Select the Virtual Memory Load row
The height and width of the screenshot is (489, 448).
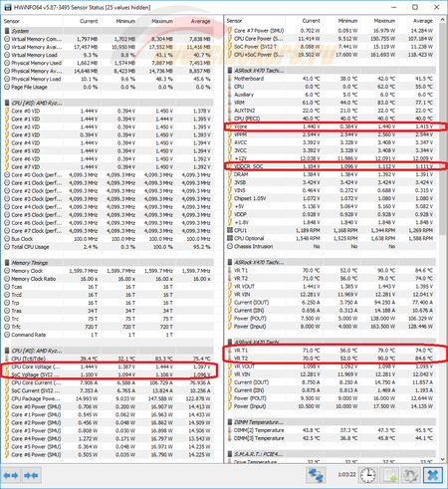(x=109, y=55)
